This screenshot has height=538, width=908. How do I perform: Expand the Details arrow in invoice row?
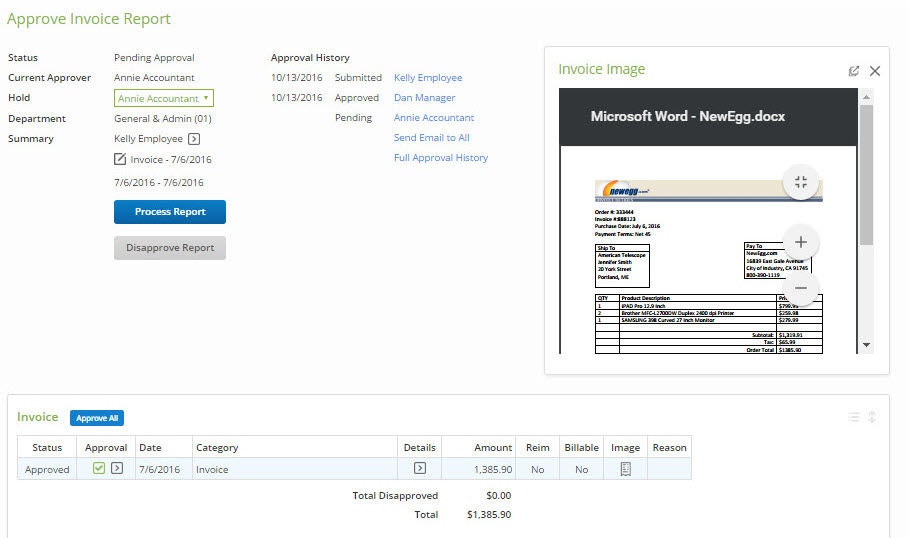420,469
